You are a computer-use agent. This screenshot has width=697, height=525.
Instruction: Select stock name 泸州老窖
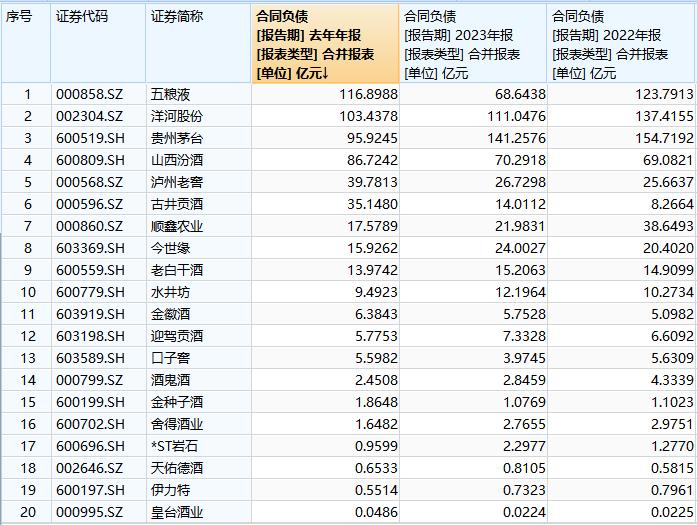tap(176, 182)
